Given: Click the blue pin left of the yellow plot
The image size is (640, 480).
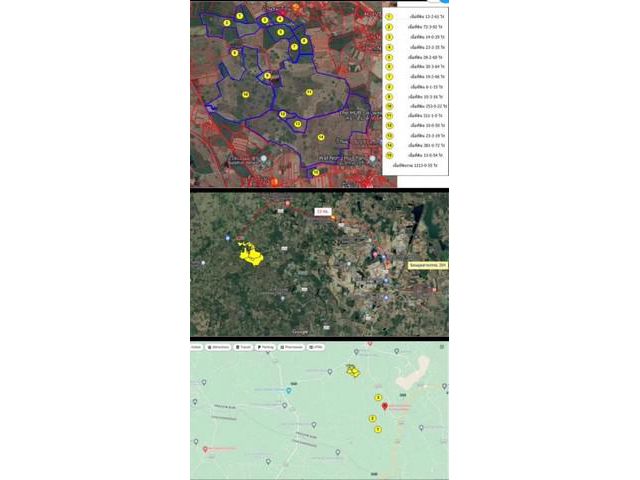Looking at the screenshot, I should 228,238.
